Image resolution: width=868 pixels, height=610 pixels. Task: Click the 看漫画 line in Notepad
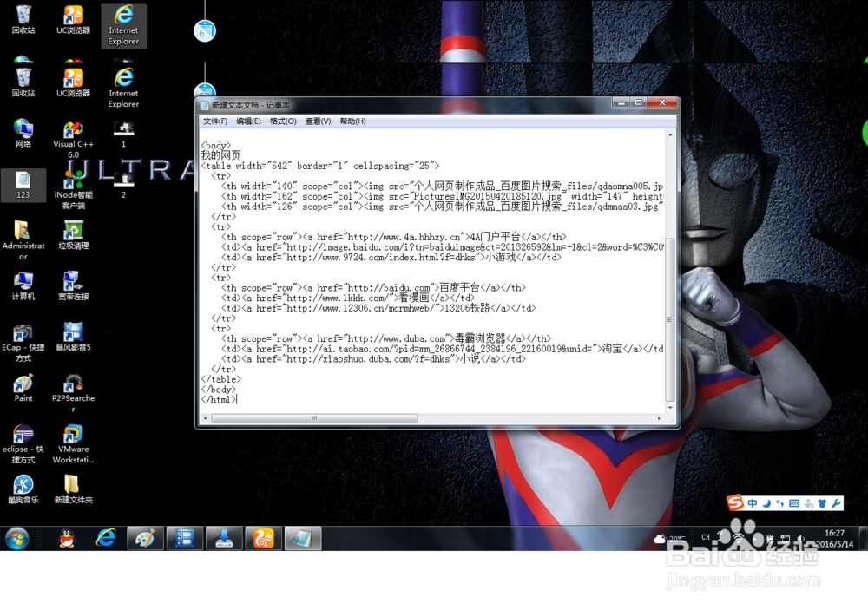point(348,298)
